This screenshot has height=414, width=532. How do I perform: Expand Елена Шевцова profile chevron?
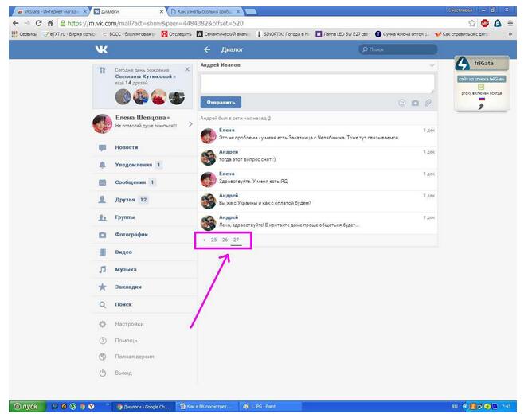(190, 124)
